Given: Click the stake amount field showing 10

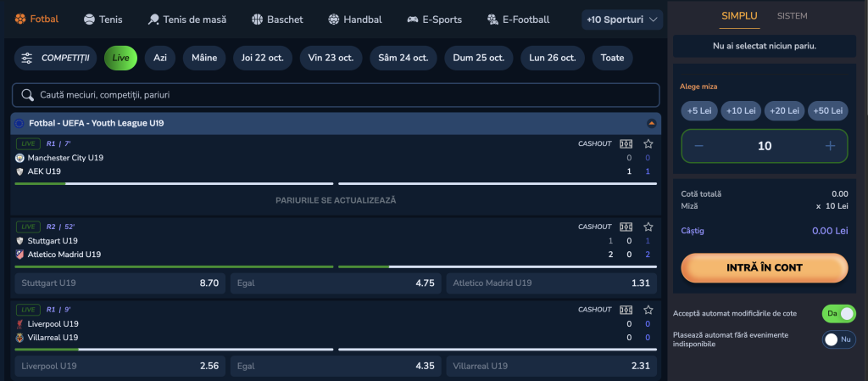Looking at the screenshot, I should coord(765,146).
